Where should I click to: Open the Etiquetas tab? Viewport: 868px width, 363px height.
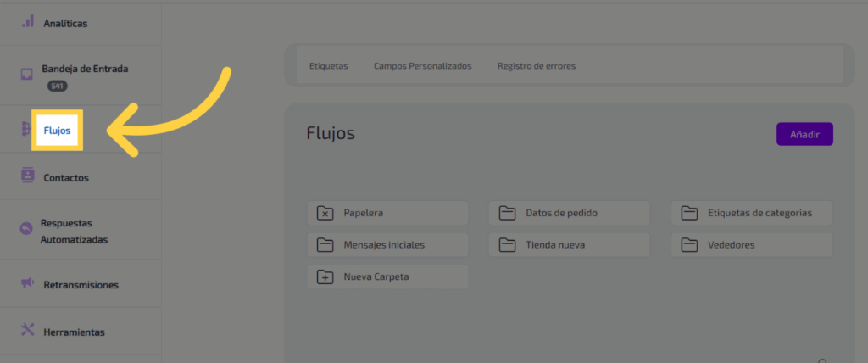(x=328, y=65)
